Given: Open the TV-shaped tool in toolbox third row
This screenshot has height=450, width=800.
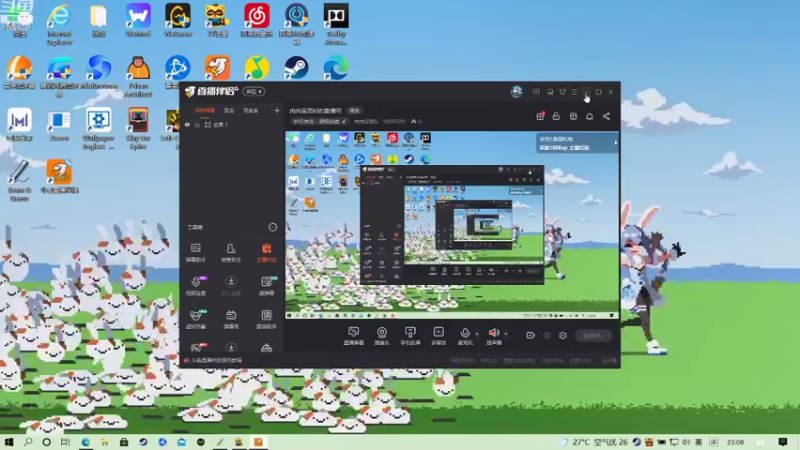Looking at the screenshot, I should 231,319.
